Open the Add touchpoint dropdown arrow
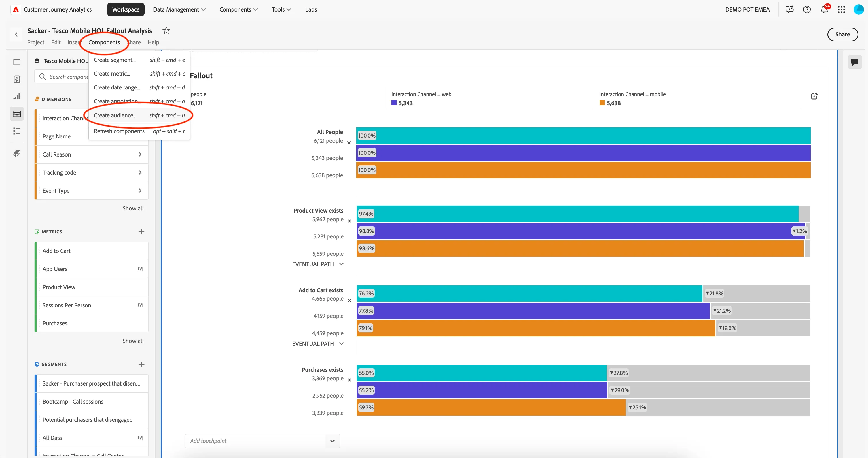Screen dimensions: 868x458 click(332, 441)
